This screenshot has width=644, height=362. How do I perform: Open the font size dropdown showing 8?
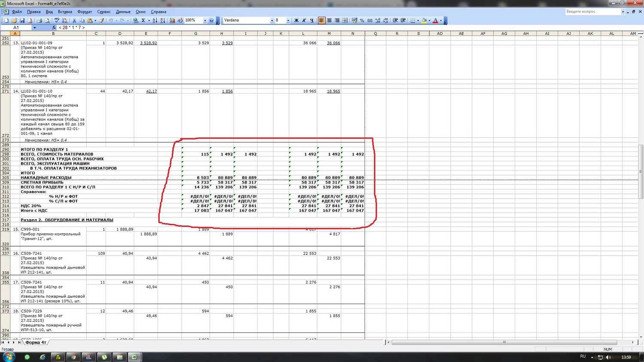[288, 20]
